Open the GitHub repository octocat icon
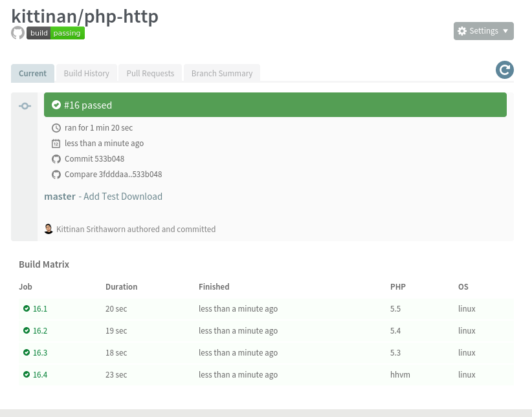Image resolution: width=532 pixels, height=417 pixels. (x=17, y=33)
